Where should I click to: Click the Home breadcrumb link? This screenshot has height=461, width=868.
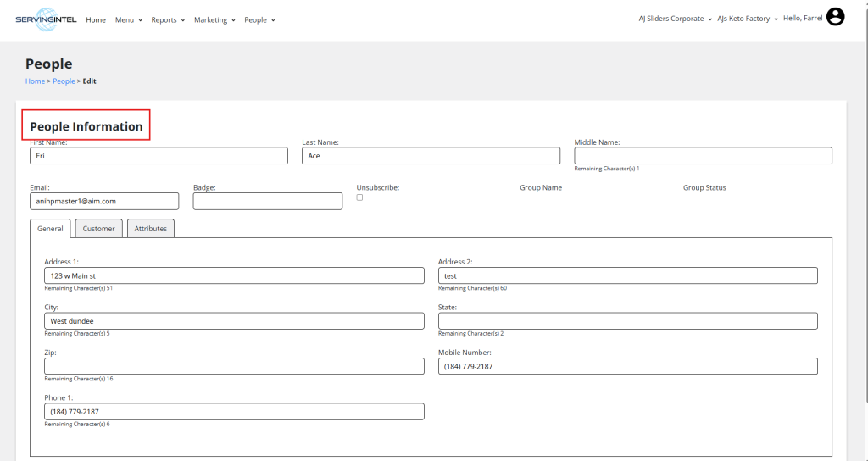pyautogui.click(x=35, y=81)
